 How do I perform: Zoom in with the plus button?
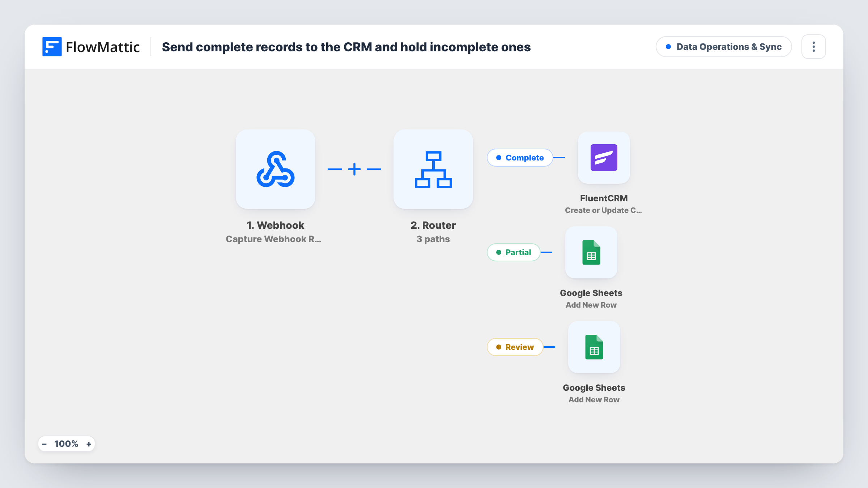pos(89,444)
